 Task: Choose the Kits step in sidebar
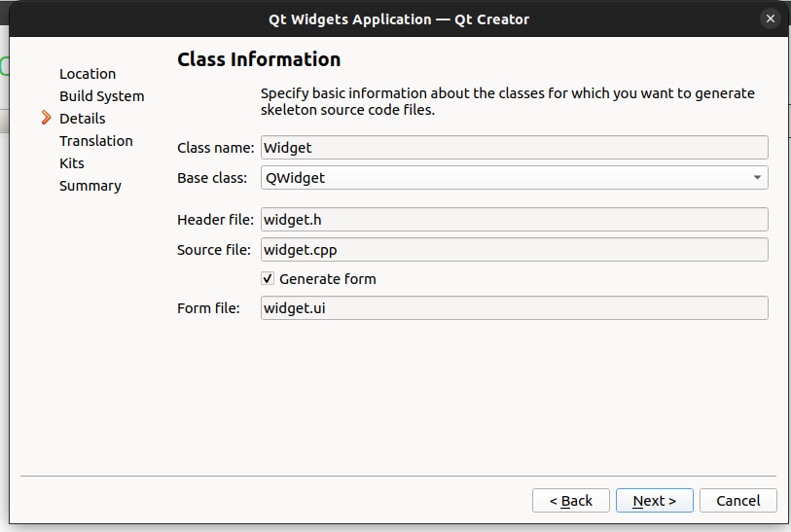(x=72, y=163)
